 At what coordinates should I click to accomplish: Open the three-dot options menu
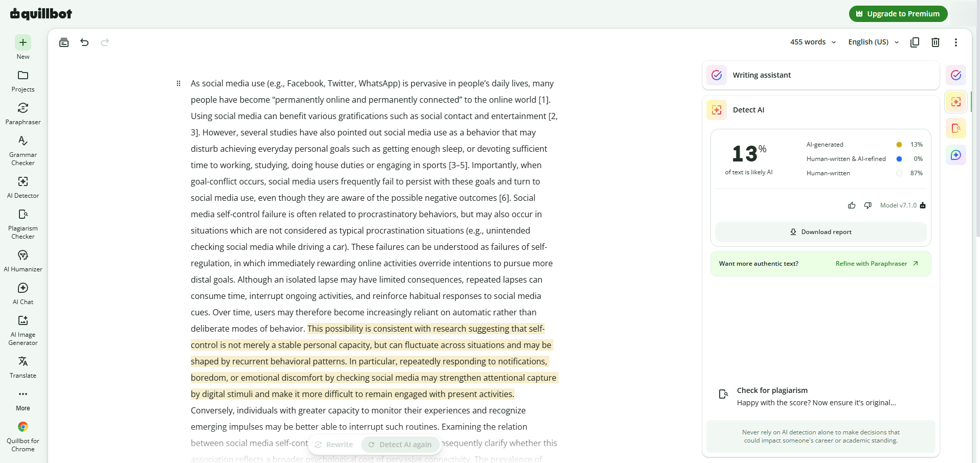(x=956, y=42)
